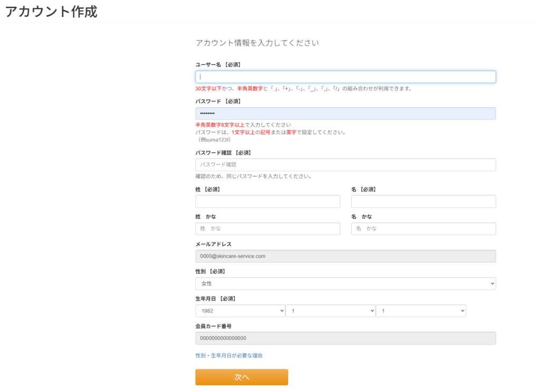Open the 性別・生年月日が必要な理由 link
540x392 pixels.
(229, 356)
